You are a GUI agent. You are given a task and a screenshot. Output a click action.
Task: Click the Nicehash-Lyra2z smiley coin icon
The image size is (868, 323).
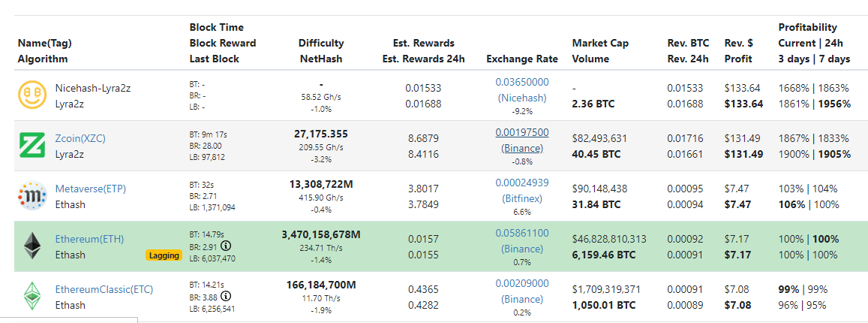point(32,95)
